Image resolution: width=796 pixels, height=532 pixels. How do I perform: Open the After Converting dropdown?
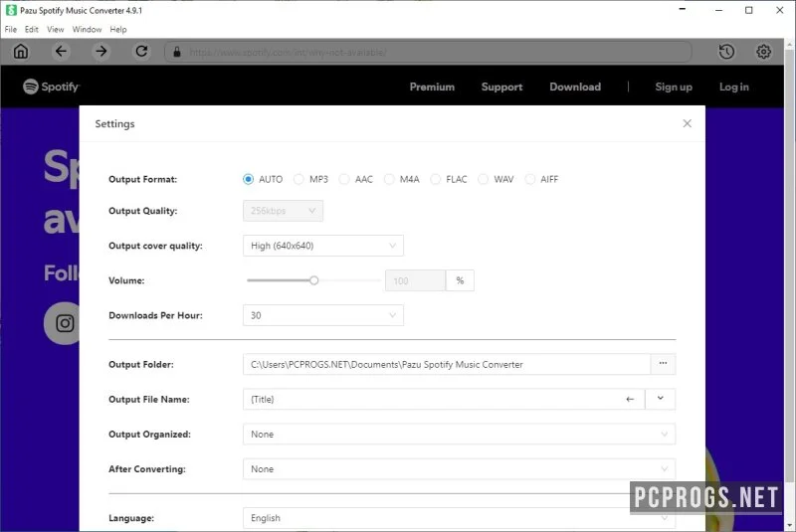(459, 469)
